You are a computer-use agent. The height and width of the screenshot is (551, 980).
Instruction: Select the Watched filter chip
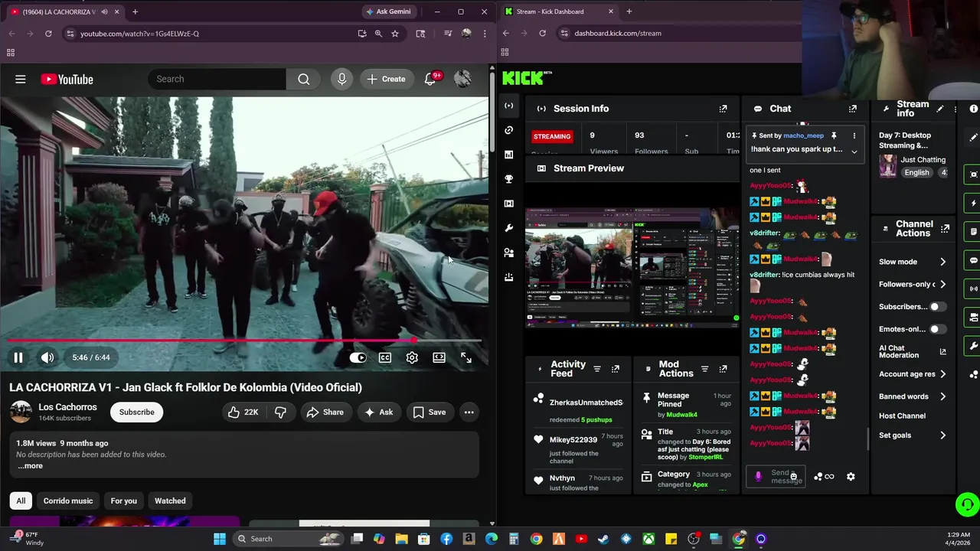coord(170,500)
